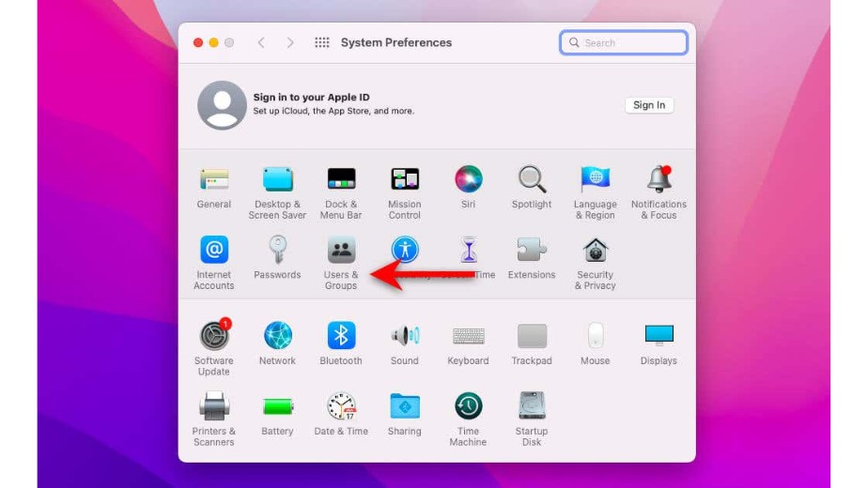Open Accessibility preferences icon
This screenshot has width=868, height=488.
point(405,250)
